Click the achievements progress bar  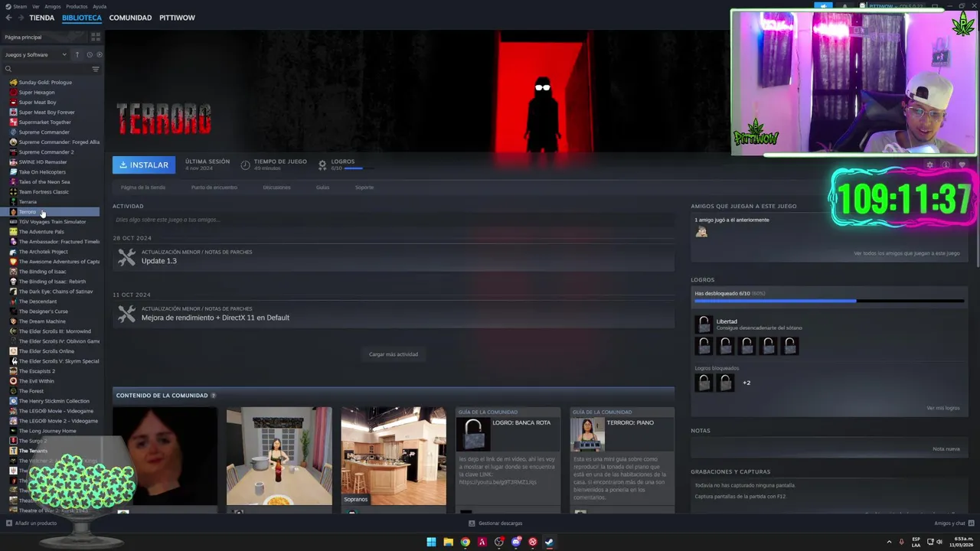coord(830,301)
